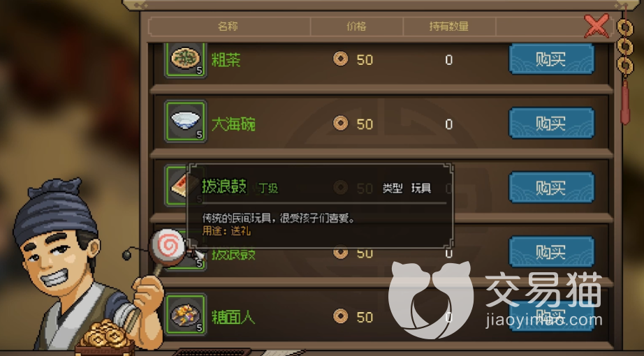
Task: Click the coin icon beside 糖面人 price
Action: pyautogui.click(x=340, y=316)
